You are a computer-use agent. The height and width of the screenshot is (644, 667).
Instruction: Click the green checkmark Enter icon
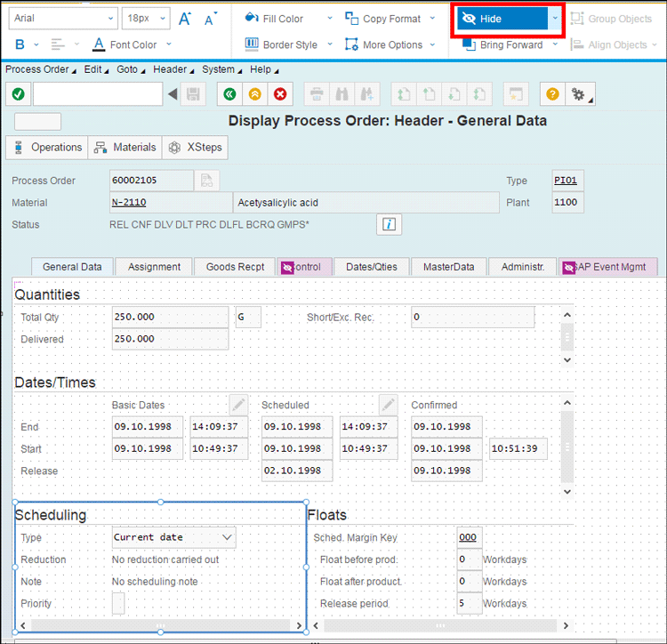tap(18, 94)
